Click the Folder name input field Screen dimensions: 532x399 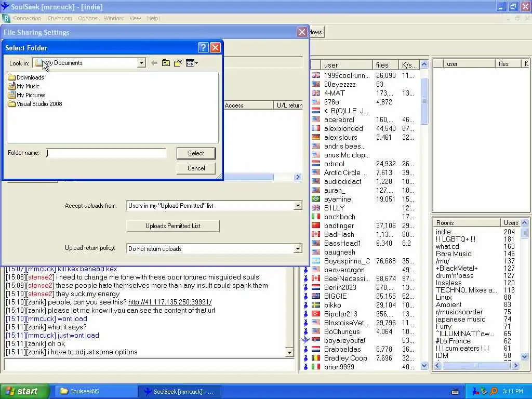pyautogui.click(x=106, y=153)
